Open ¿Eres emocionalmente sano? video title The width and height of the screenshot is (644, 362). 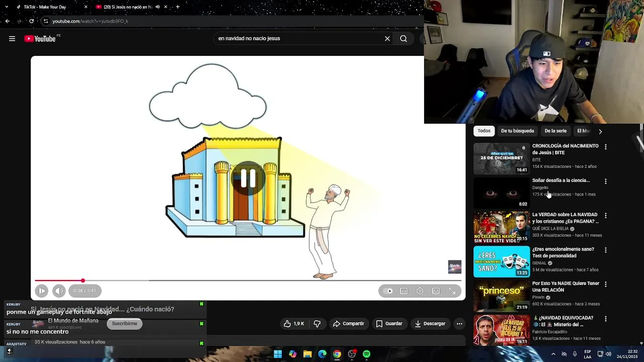coord(563,252)
